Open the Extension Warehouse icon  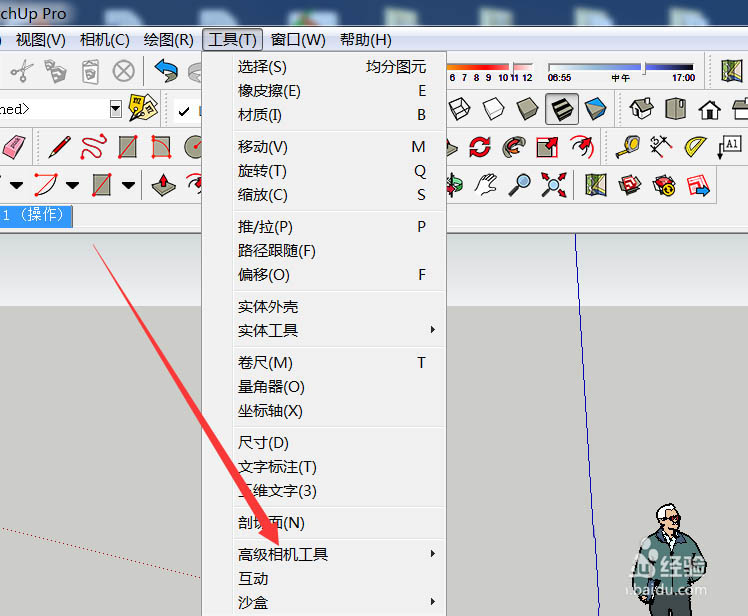(x=664, y=185)
